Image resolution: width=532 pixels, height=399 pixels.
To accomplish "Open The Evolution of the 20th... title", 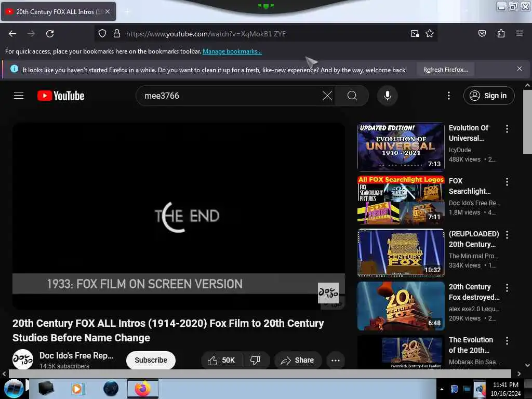I will (471, 345).
